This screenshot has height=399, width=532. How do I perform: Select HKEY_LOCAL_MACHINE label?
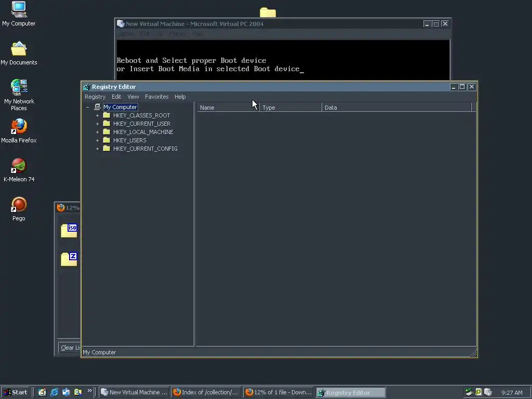(x=143, y=132)
